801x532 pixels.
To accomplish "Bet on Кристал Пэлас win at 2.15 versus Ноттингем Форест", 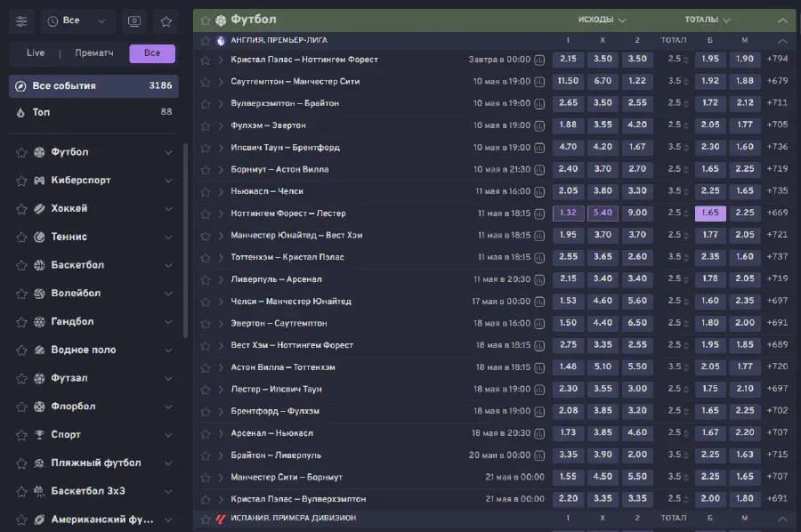I will click(568, 60).
